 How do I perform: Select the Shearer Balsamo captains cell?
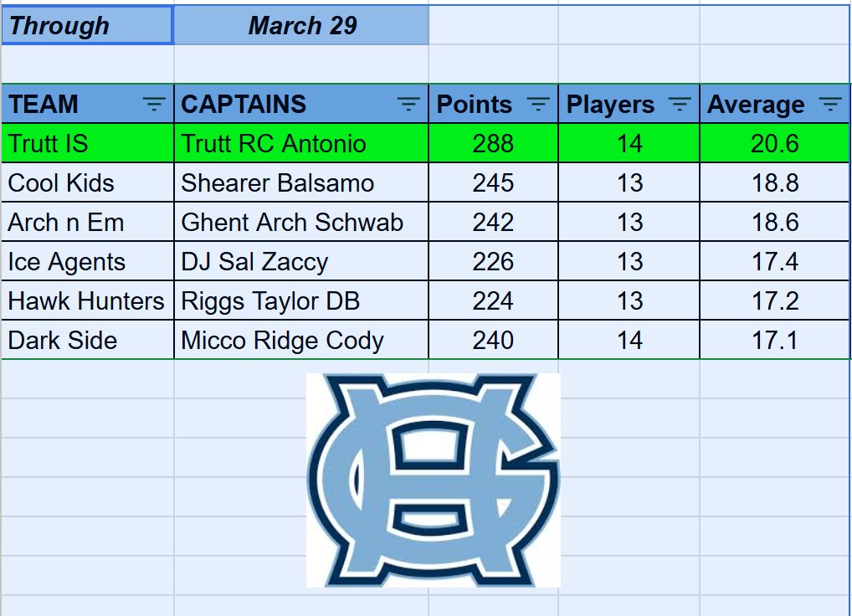coord(301,182)
